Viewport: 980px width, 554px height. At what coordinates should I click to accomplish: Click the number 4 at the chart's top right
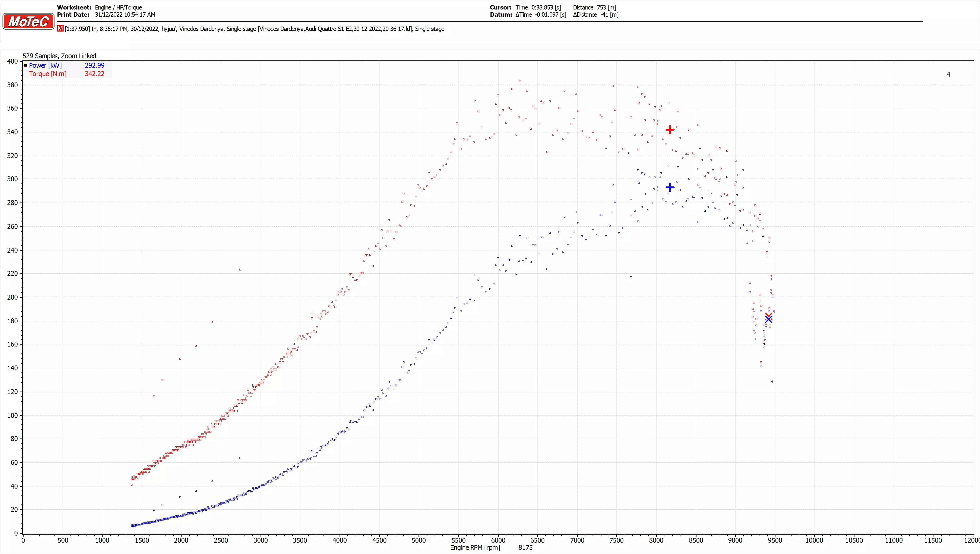[948, 74]
